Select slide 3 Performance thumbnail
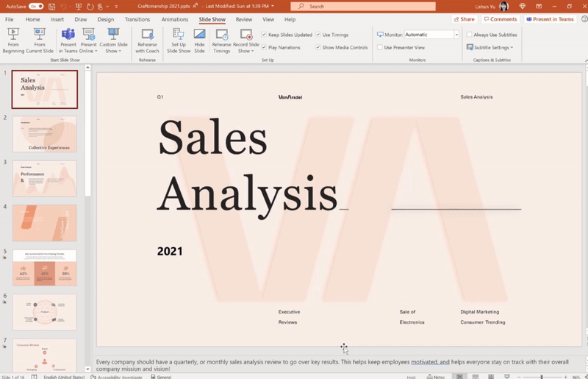Viewport: 588px width, 379px height. (x=45, y=179)
